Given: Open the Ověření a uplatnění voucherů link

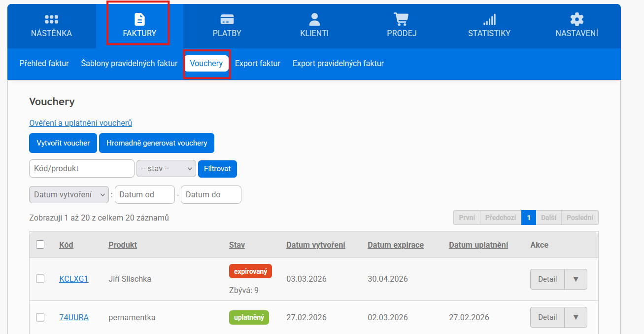Looking at the screenshot, I should coord(80,123).
